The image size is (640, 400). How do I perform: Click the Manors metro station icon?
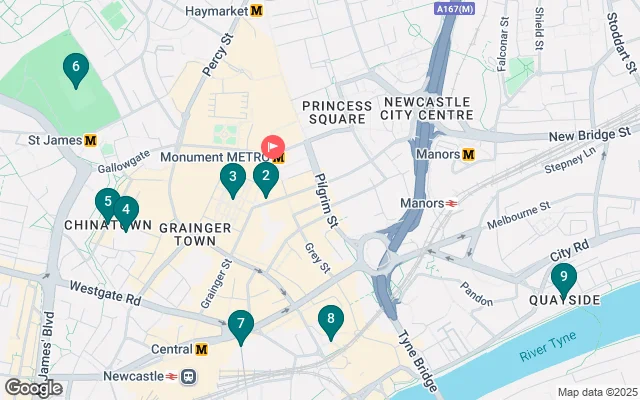pyautogui.click(x=469, y=154)
